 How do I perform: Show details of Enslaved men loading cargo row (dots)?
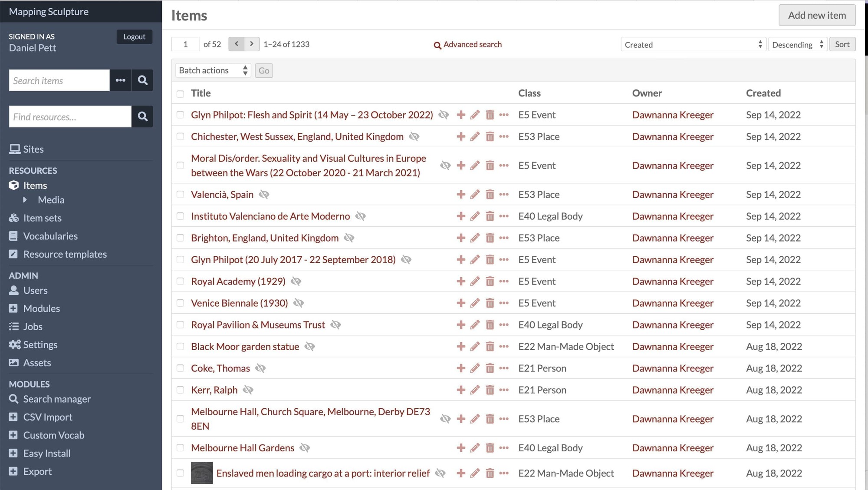(x=504, y=473)
